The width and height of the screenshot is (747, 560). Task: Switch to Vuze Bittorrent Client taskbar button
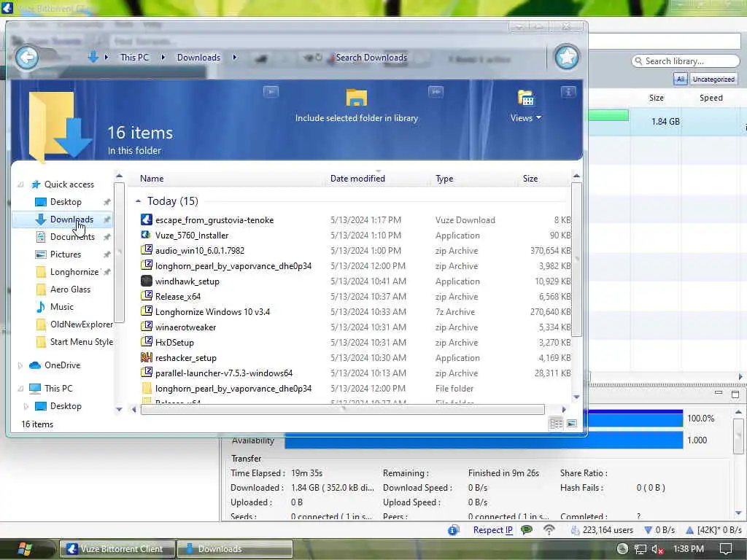(x=117, y=549)
